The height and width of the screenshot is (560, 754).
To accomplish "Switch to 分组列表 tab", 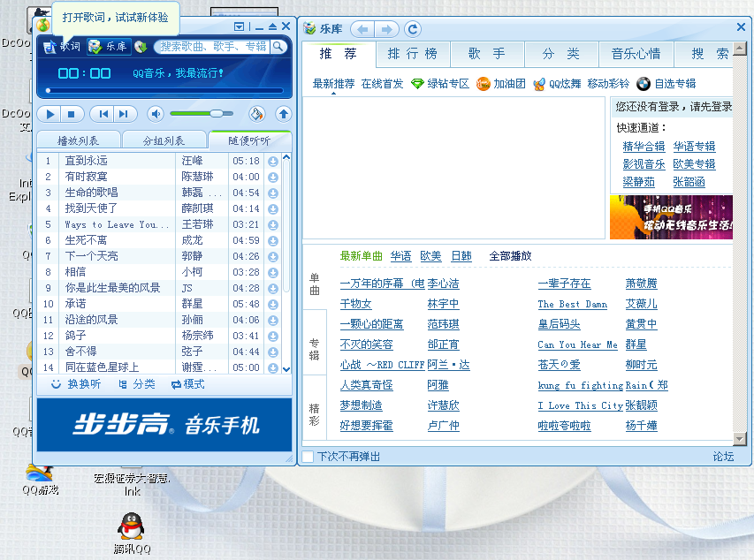I will (x=164, y=140).
